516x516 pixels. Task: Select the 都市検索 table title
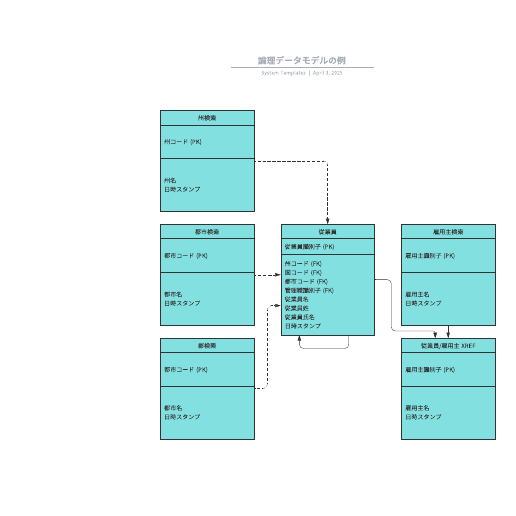(x=207, y=232)
